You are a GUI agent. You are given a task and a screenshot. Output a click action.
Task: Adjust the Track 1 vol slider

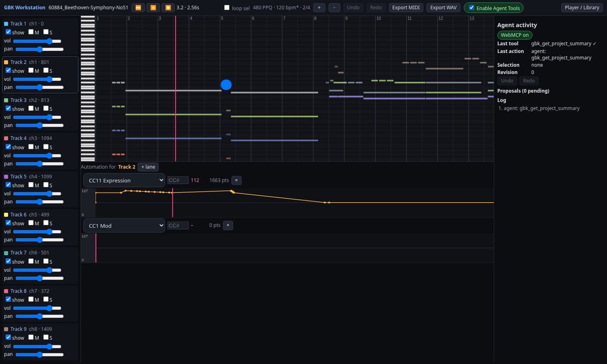(37, 41)
